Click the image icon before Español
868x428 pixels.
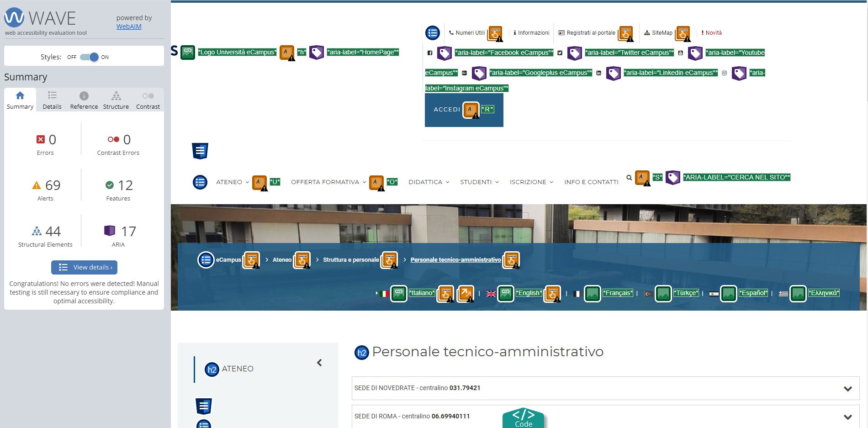coord(729,293)
